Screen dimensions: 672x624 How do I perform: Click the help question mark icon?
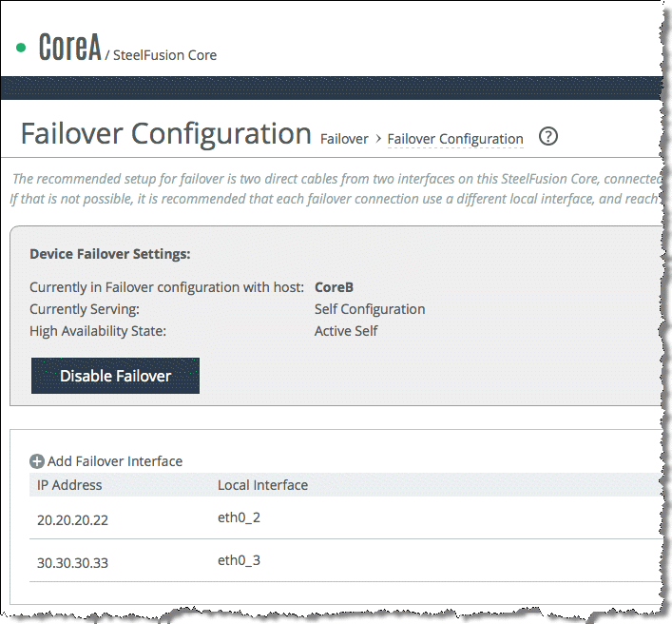(x=548, y=137)
